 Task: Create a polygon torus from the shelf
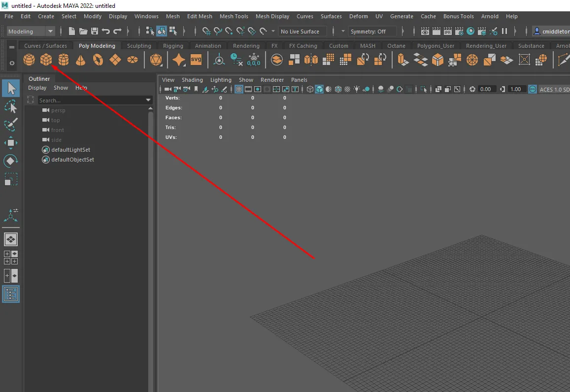pos(98,60)
